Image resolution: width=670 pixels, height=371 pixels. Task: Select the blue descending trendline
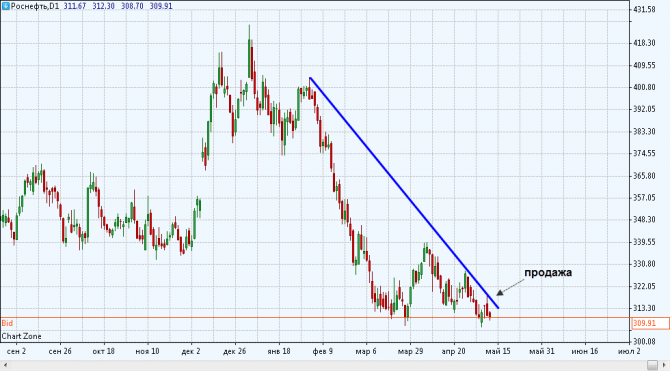(404, 193)
